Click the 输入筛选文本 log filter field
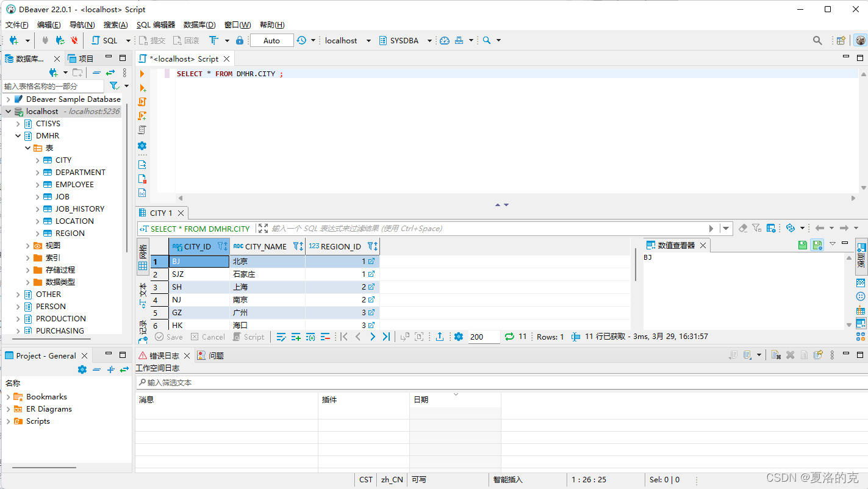This screenshot has height=489, width=868. tap(501, 382)
